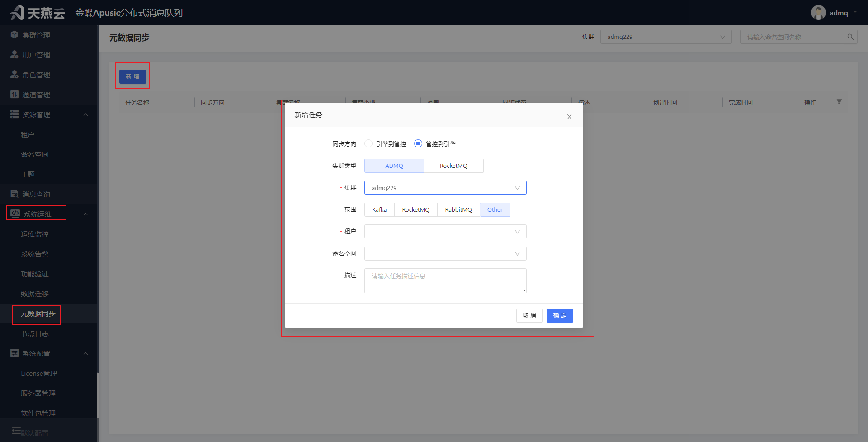The image size is (868, 442).
Task: Choose ADMQ cluster type
Action: [x=394, y=166]
